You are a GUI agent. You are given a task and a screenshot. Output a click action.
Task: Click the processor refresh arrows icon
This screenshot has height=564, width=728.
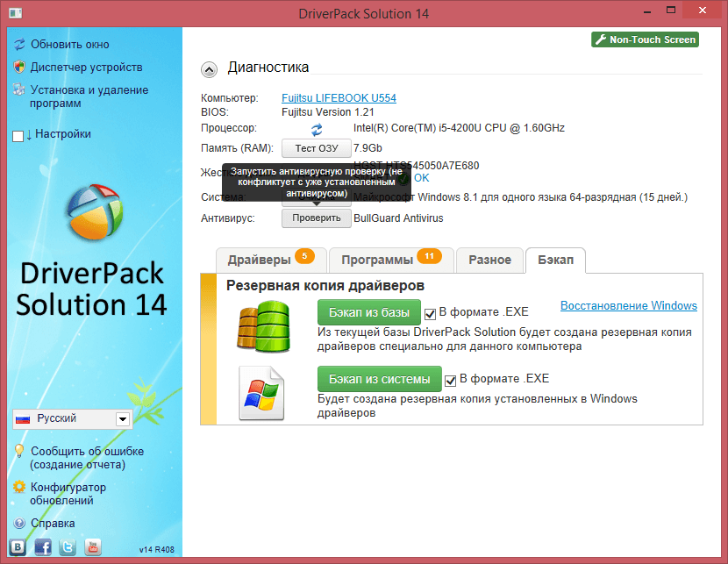[x=317, y=130]
